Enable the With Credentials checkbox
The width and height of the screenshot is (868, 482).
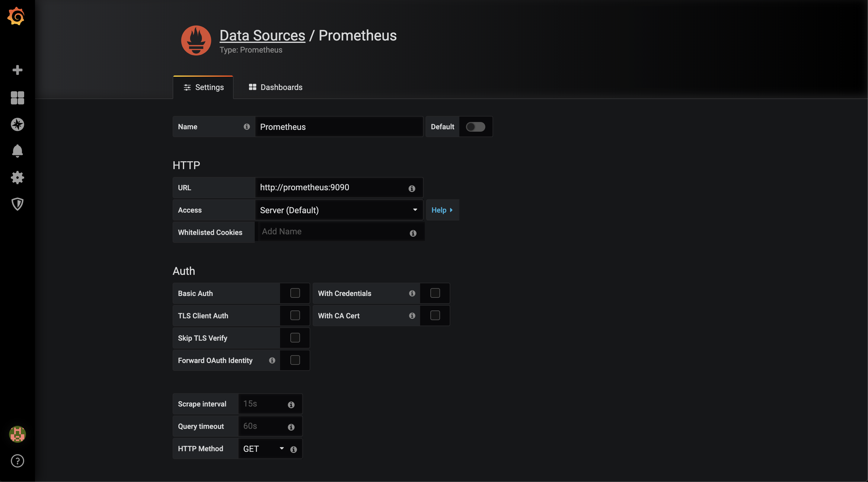click(x=435, y=293)
